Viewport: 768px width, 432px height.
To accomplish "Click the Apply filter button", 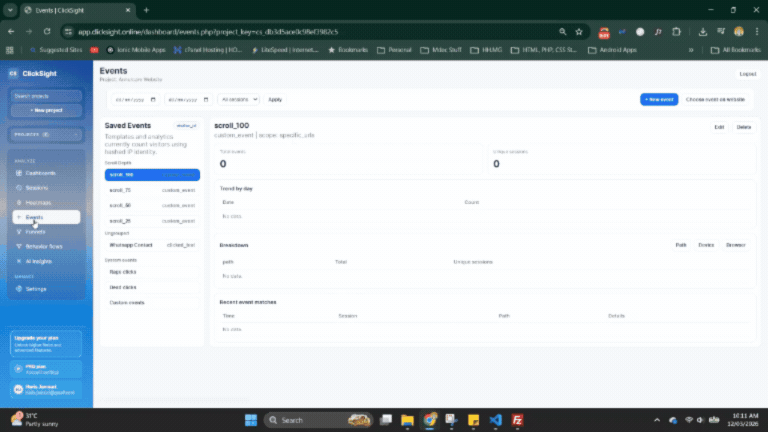I will click(275, 99).
